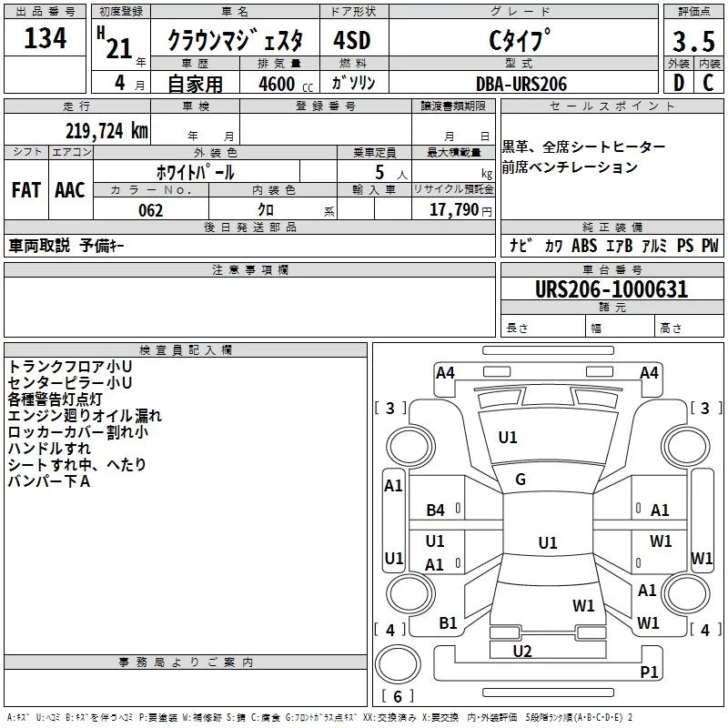The height and width of the screenshot is (728, 728).
Task: Click equipment code ABS
Action: (x=584, y=245)
